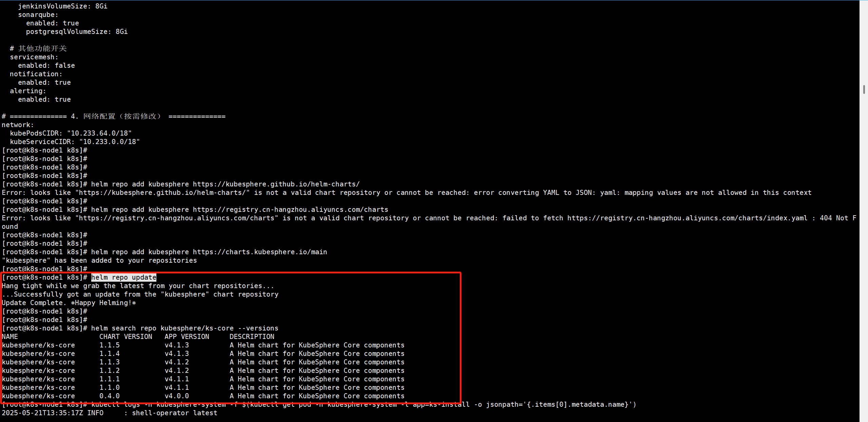This screenshot has height=422, width=868.
Task: Click the 'error converting YAML to JSON' error line
Action: coord(407,193)
